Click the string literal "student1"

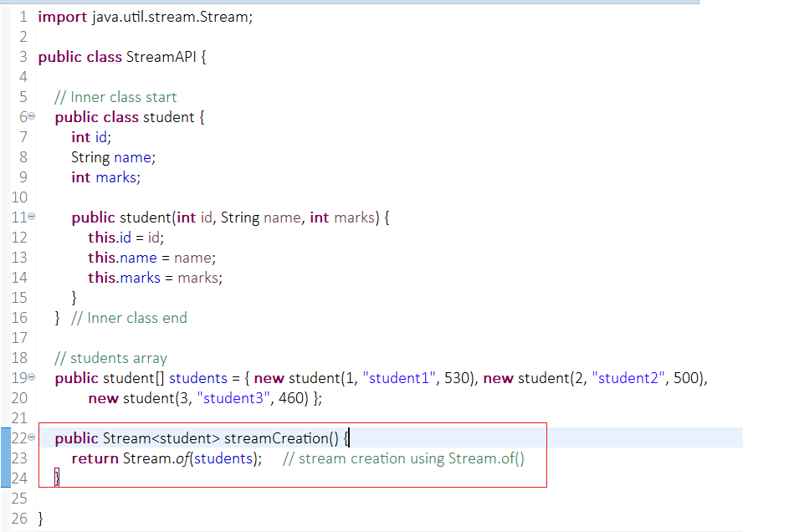(399, 378)
